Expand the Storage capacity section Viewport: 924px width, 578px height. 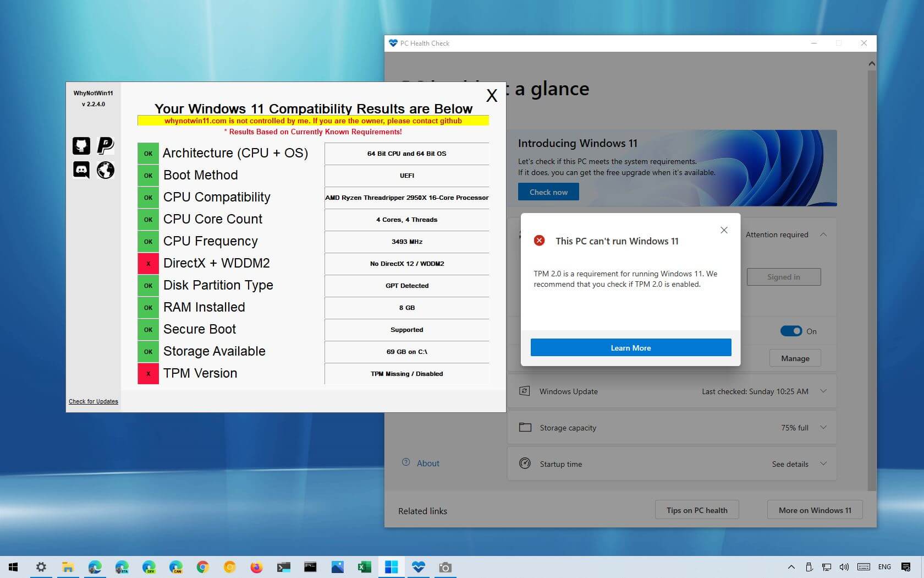823,428
